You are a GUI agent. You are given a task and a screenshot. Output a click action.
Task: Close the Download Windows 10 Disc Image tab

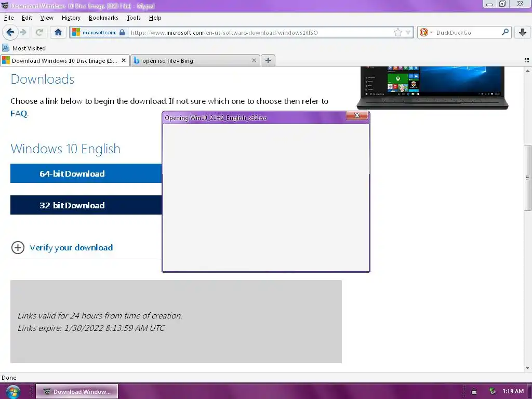(124, 60)
